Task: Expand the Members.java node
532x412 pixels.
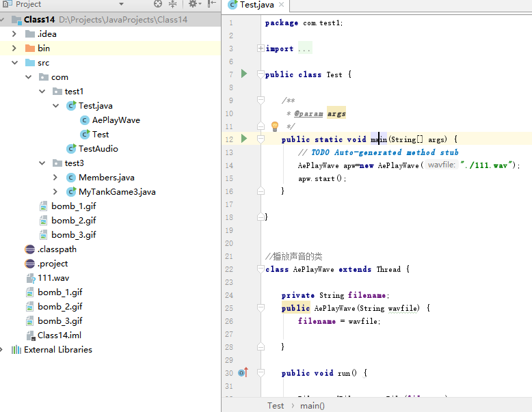Action: pos(55,178)
